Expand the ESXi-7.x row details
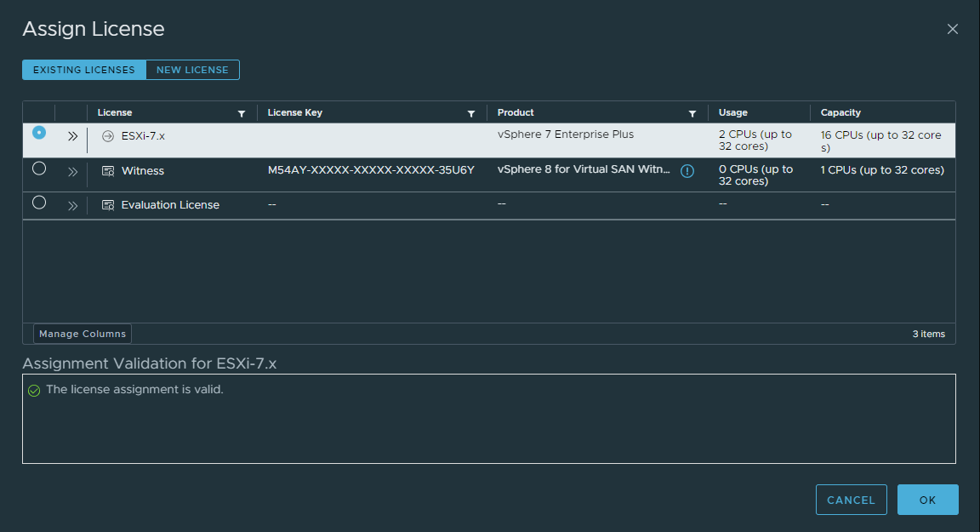Image resolution: width=980 pixels, height=532 pixels. coord(72,134)
